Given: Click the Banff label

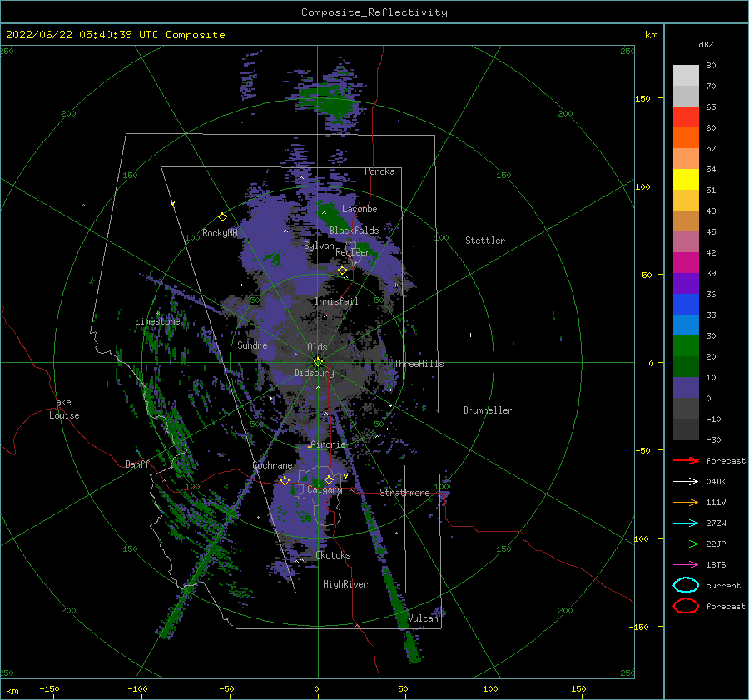Looking at the screenshot, I should (x=137, y=464).
